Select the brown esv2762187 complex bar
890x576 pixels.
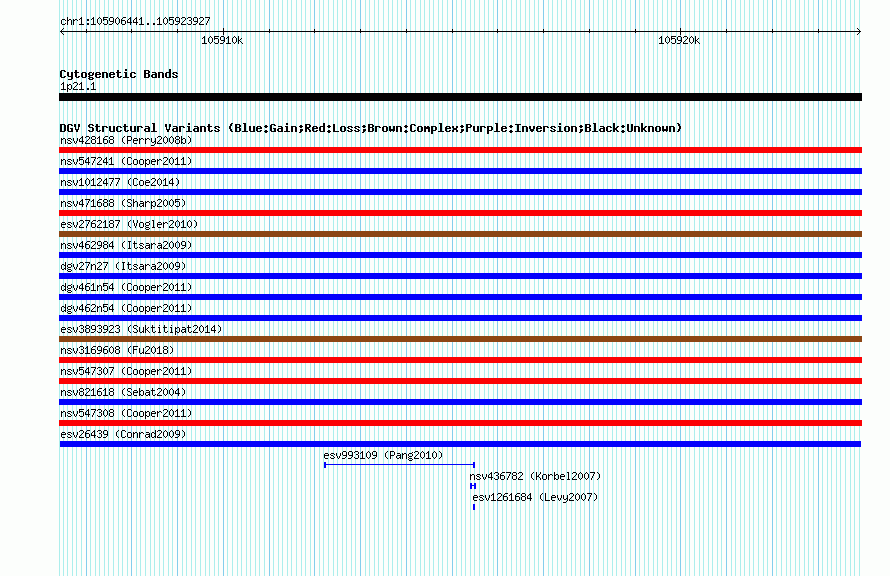460,234
